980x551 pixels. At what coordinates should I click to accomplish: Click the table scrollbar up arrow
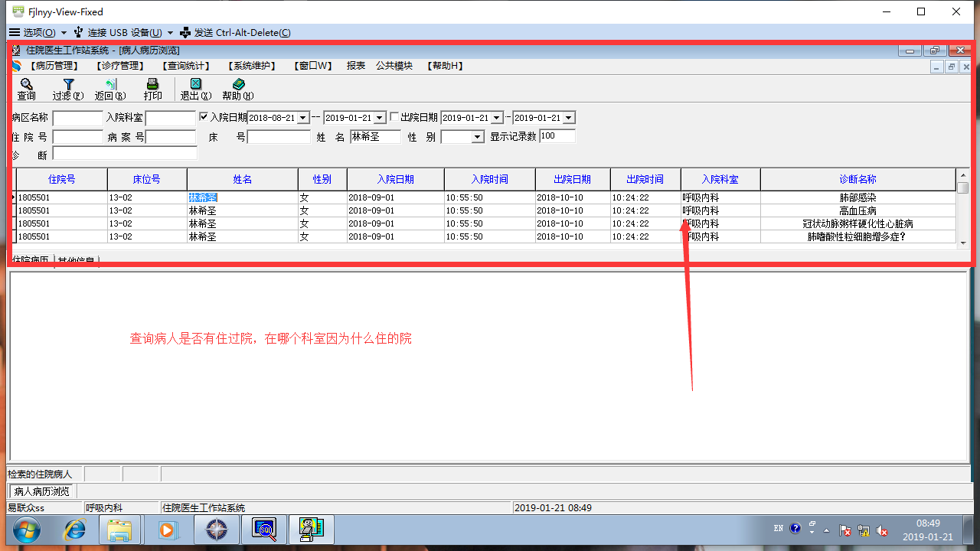coord(963,175)
